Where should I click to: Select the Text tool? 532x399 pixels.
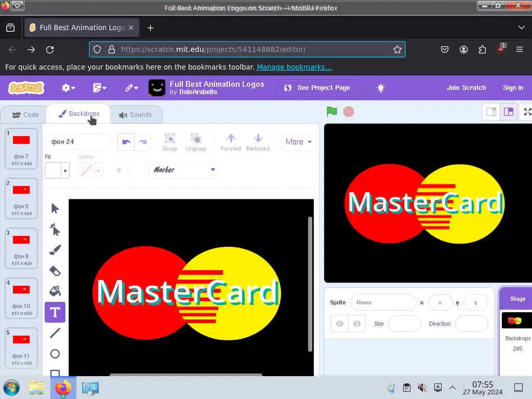coord(55,312)
